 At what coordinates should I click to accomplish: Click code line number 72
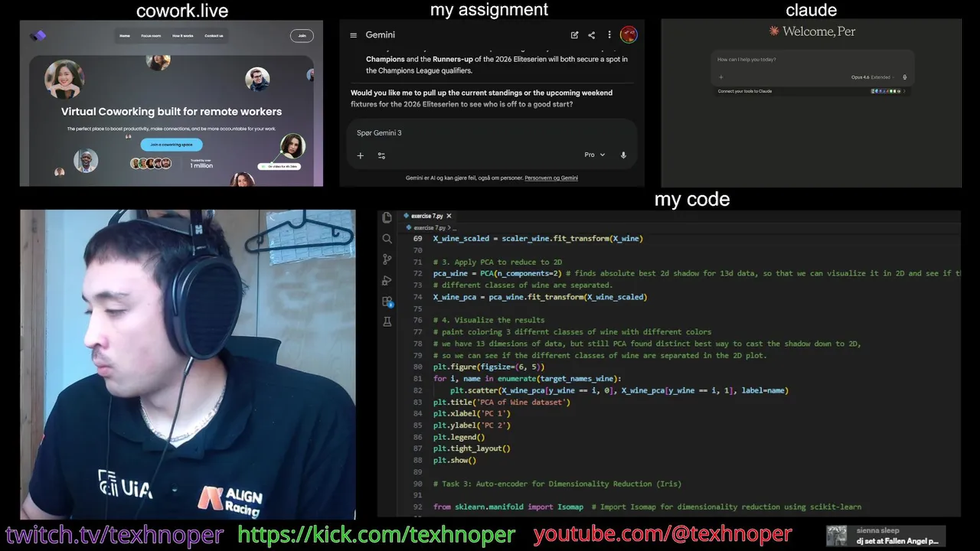417,273
